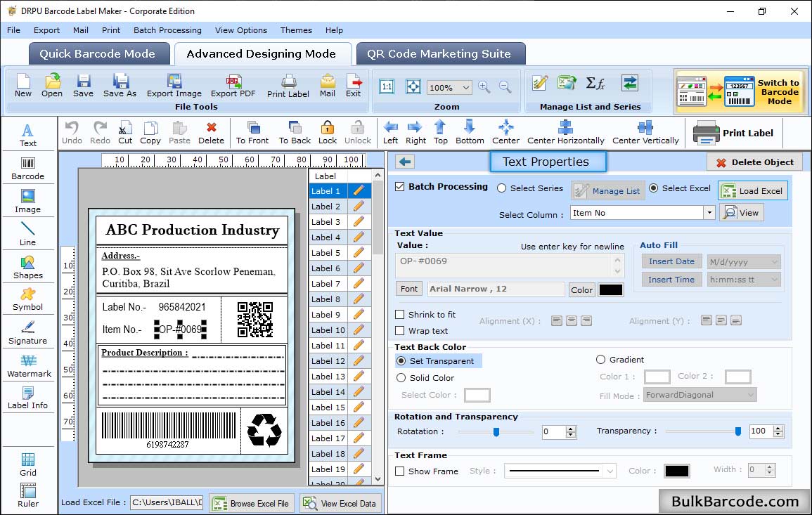Click the black text Color swatch

click(610, 290)
